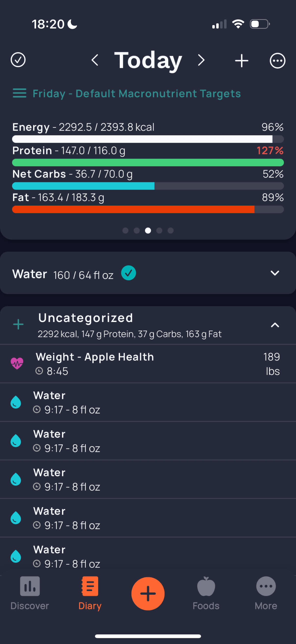Open the Weight - Apple Health entry
This screenshot has height=644, width=296.
pyautogui.click(x=148, y=364)
